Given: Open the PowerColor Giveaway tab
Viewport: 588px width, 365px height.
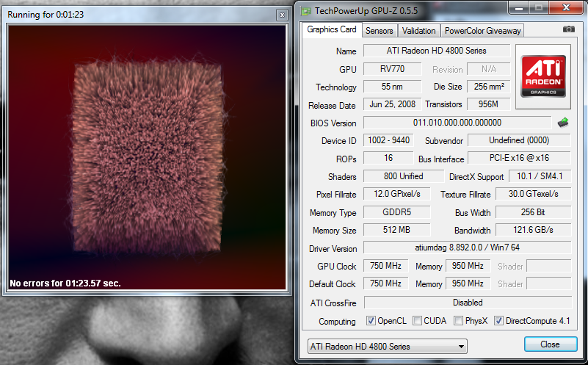Looking at the screenshot, I should click(482, 31).
